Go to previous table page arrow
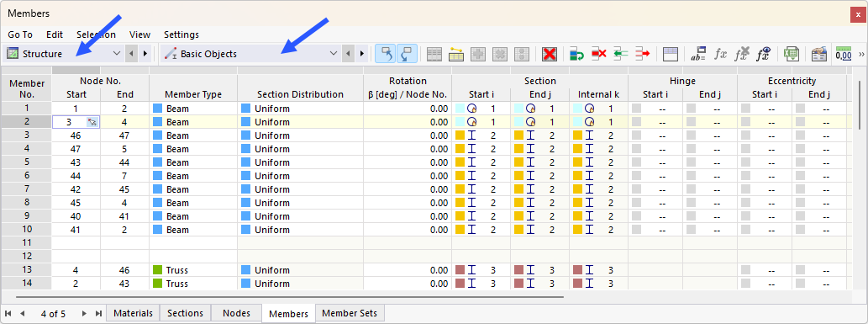 coord(22,313)
